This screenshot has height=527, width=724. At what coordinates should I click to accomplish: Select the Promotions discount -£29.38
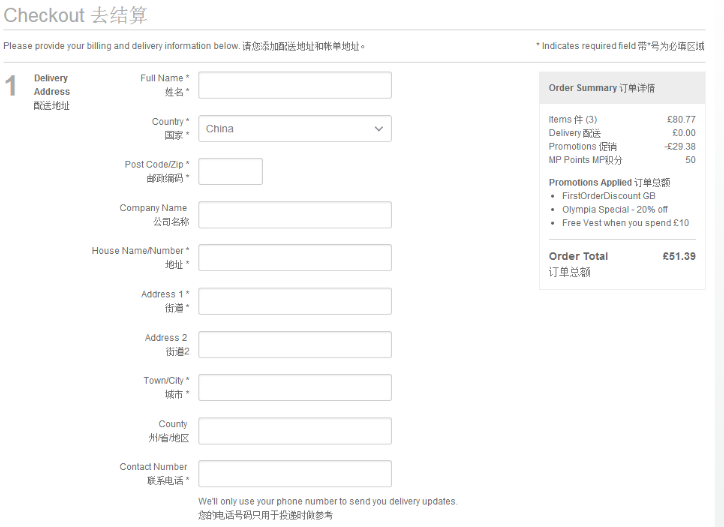coord(680,146)
